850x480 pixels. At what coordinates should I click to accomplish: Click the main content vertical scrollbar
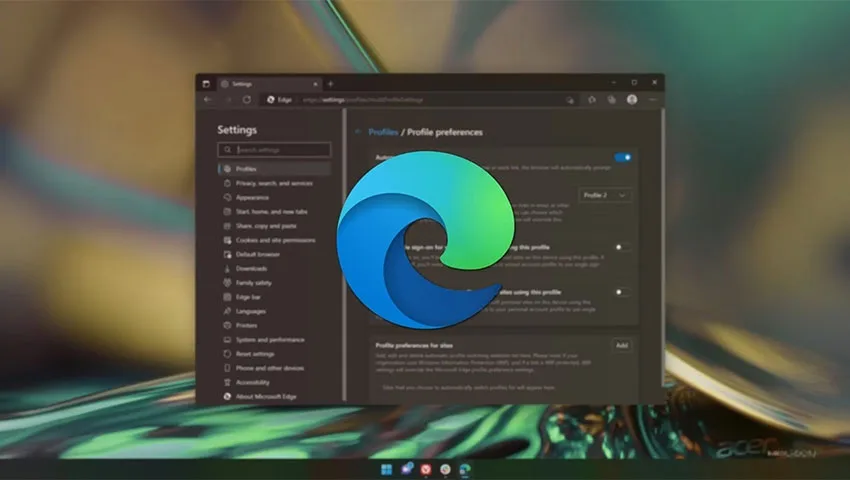662,247
